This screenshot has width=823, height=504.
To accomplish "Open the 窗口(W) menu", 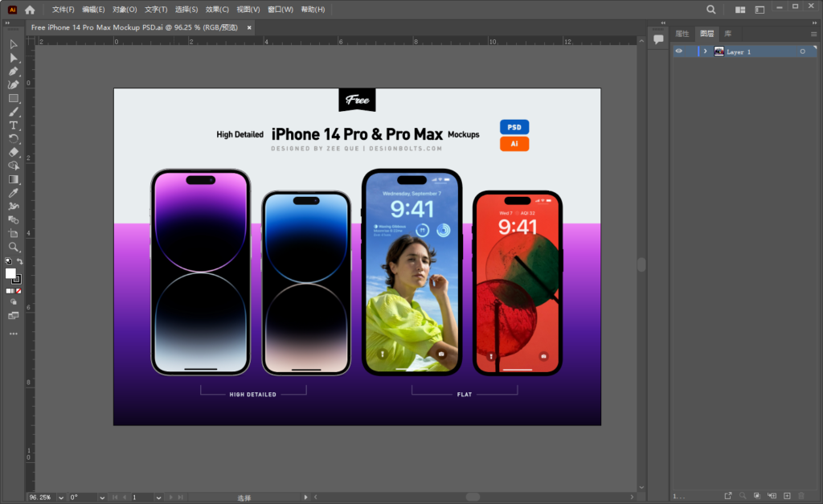I will click(280, 10).
